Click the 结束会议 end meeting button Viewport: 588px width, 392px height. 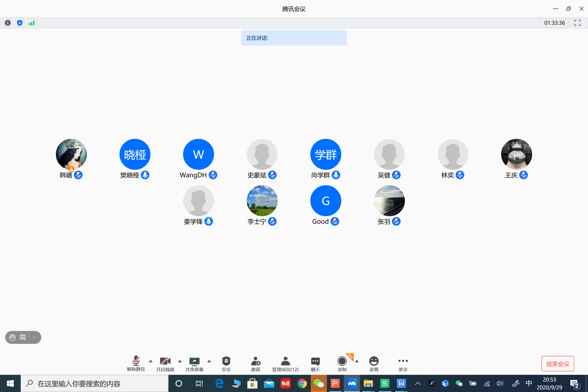click(557, 363)
